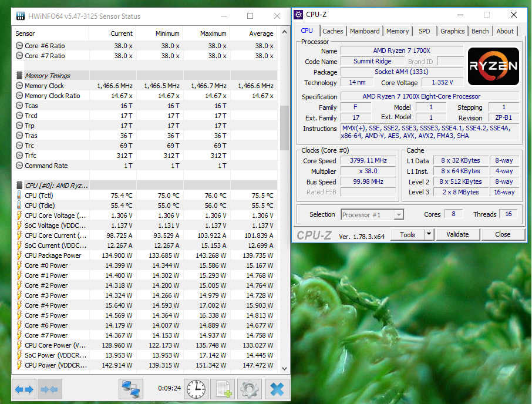Screen dimensions: 532x404
Task: Switch to the Caches tab
Action: (332, 31)
